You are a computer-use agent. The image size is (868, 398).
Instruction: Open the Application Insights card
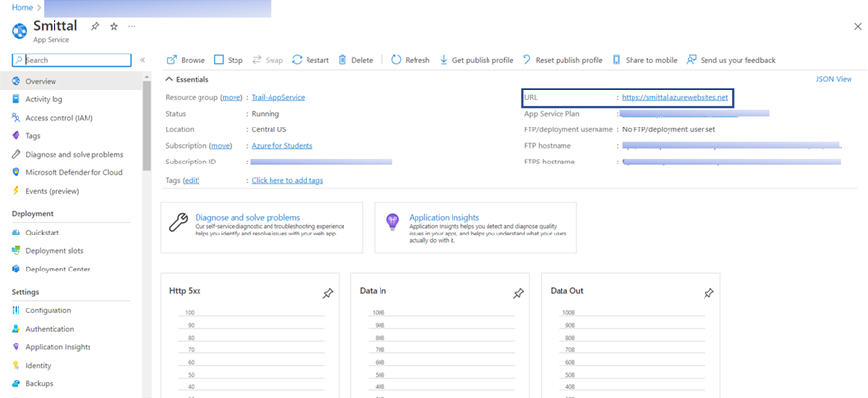point(475,228)
